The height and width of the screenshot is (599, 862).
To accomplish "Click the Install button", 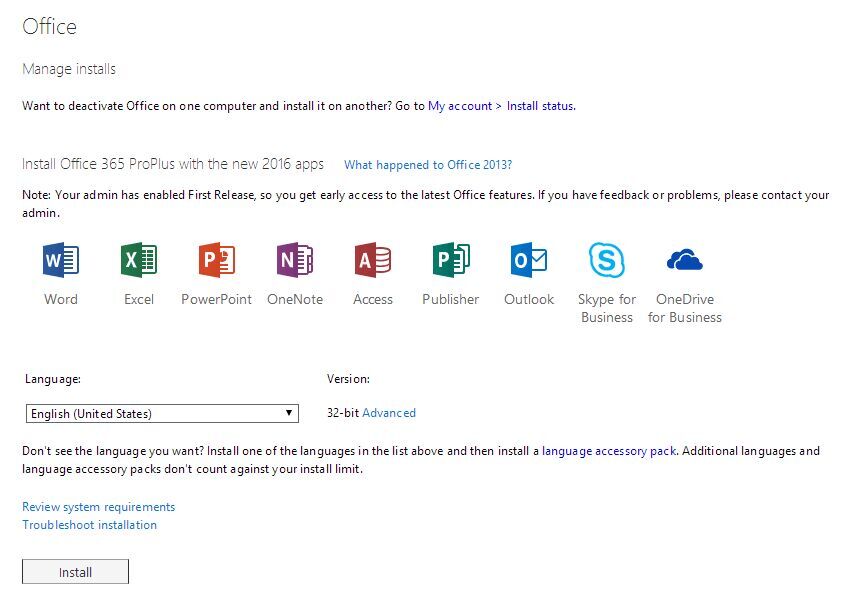I will (75, 572).
